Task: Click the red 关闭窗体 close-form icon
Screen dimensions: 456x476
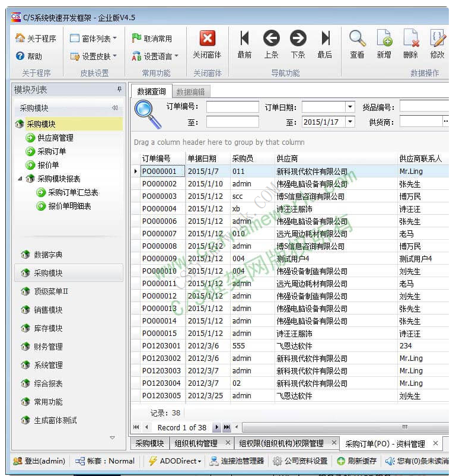Action: [208, 38]
